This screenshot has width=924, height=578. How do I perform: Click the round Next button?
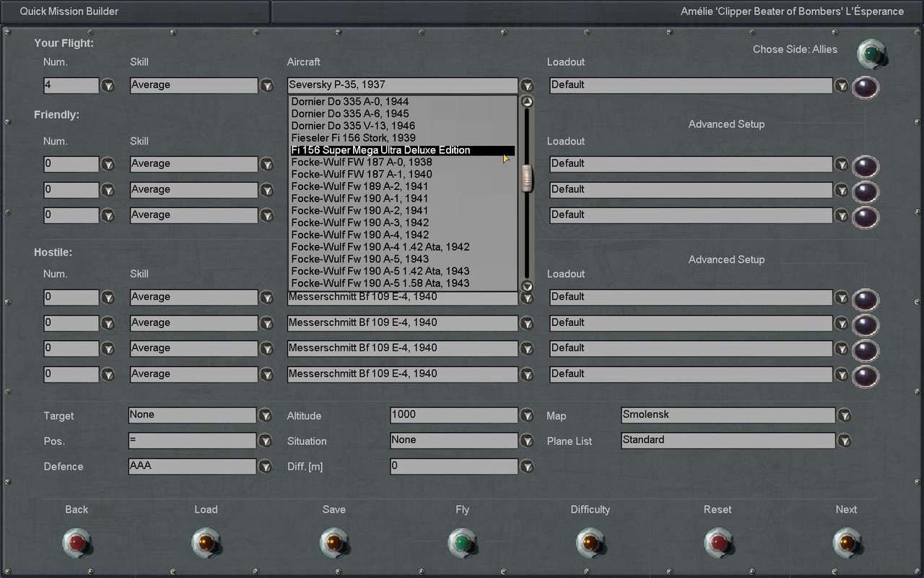[x=846, y=542]
